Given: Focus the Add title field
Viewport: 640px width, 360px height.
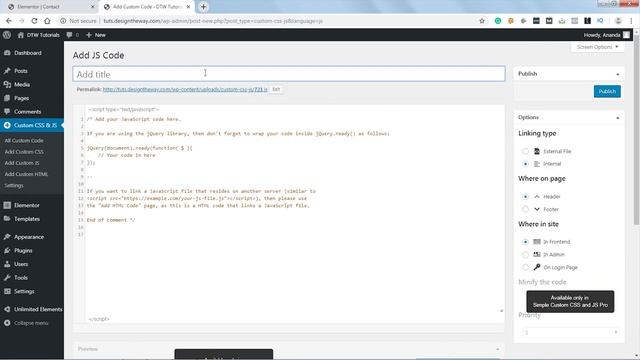Looking at the screenshot, I should point(289,74).
